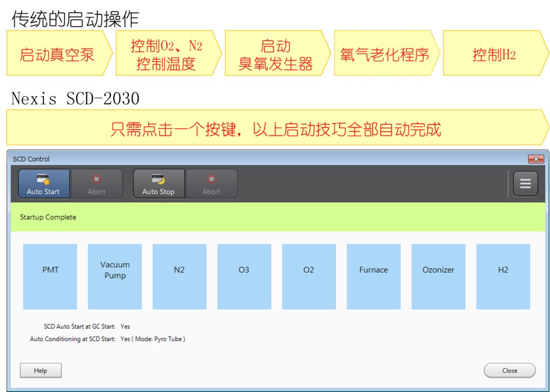Open the hamburger menu in SCD Control

click(x=525, y=184)
